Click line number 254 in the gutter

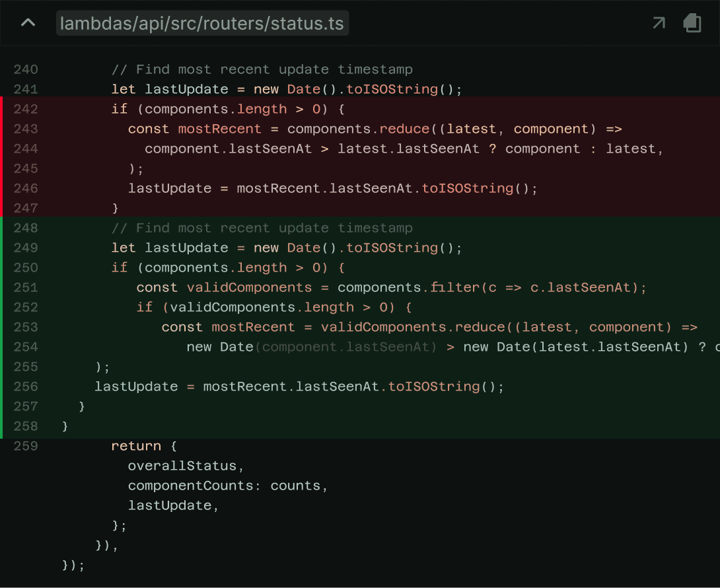coord(26,347)
